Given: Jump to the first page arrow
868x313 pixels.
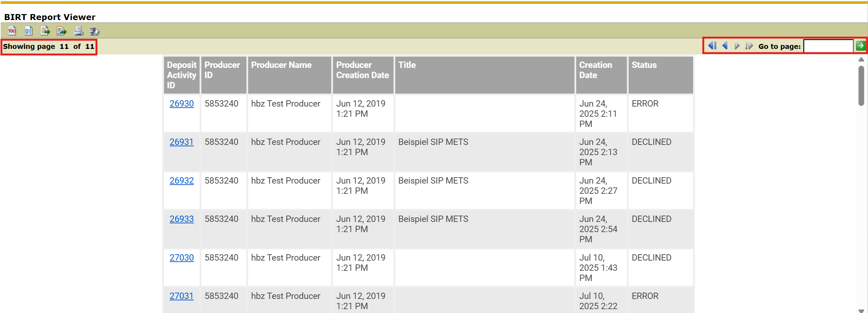Looking at the screenshot, I should 712,46.
